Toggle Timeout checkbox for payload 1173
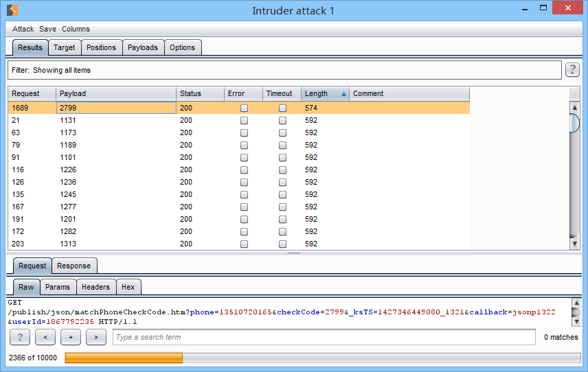Screen dimensions: 588x372 282,132
